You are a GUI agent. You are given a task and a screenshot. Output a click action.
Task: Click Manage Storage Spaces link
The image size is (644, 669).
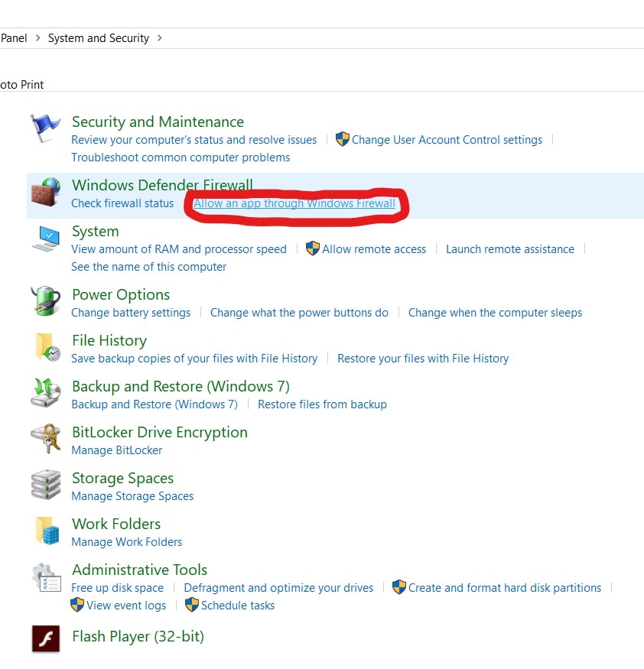[132, 496]
